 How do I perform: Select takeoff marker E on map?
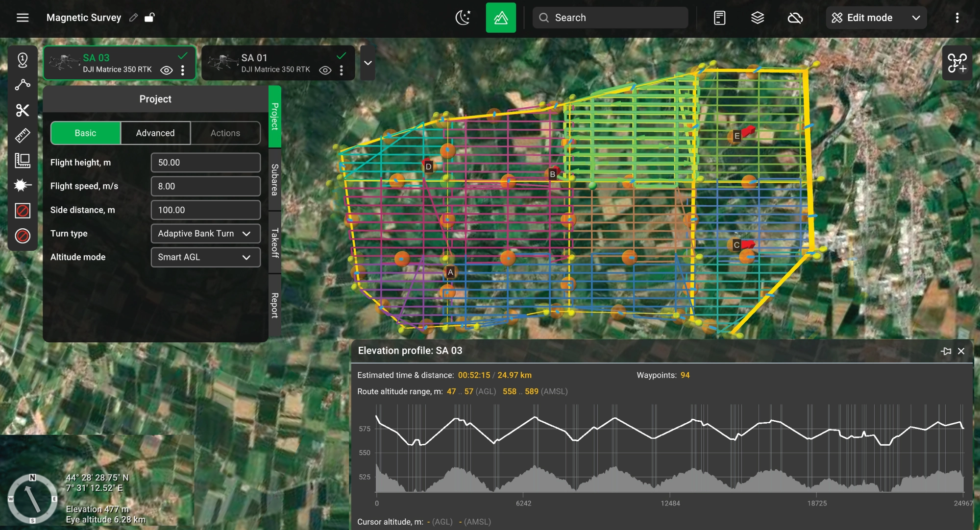pyautogui.click(x=736, y=136)
